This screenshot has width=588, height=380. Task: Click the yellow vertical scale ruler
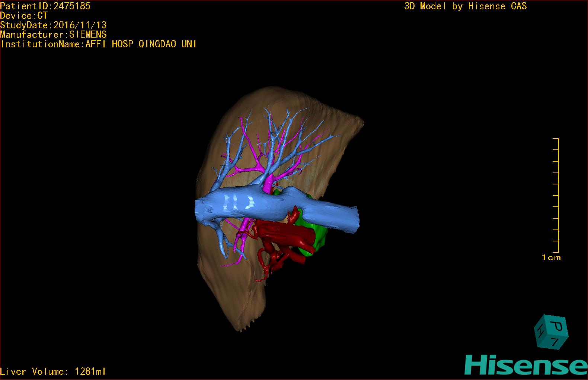coord(556,195)
